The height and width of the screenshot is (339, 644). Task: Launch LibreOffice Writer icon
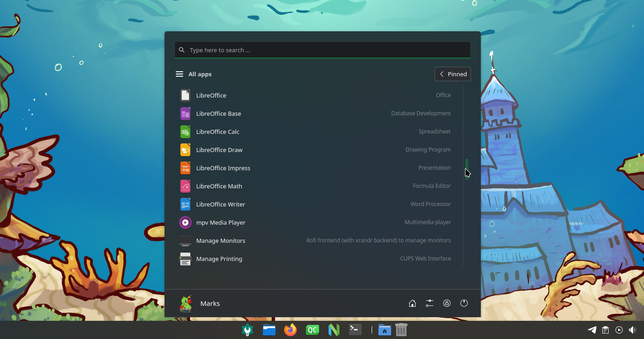pyautogui.click(x=185, y=204)
